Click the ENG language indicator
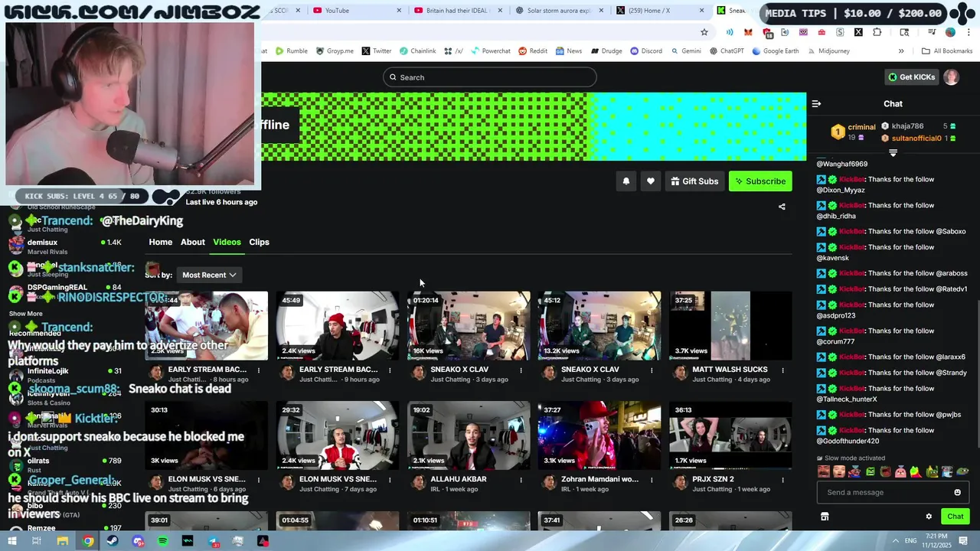 [x=910, y=541]
